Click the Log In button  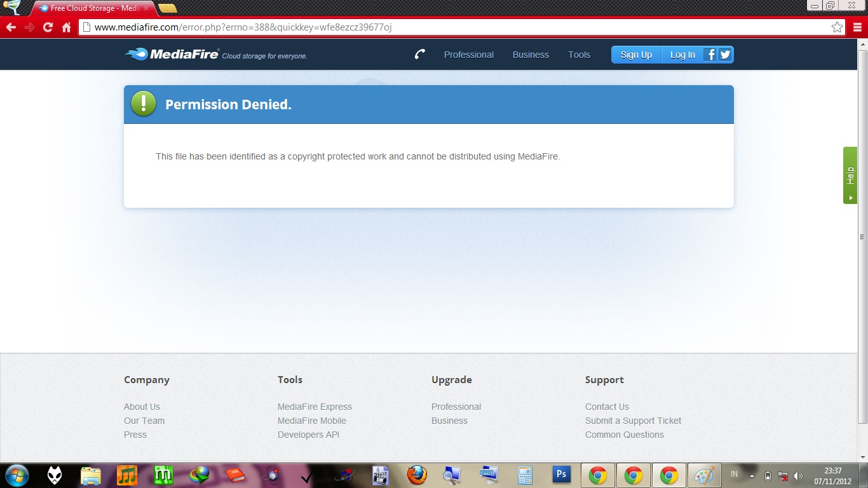pyautogui.click(x=682, y=55)
